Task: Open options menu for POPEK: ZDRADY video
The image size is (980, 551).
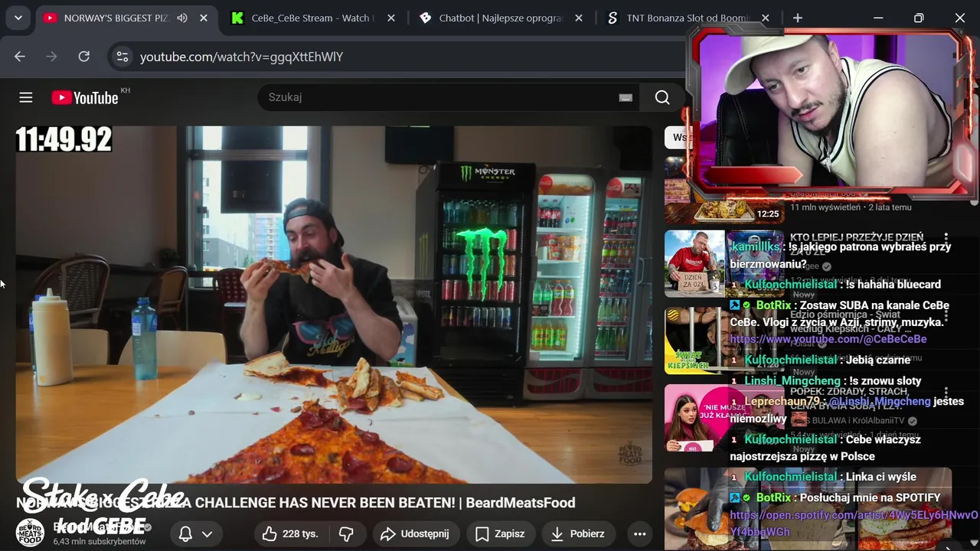Action: pos(946,393)
